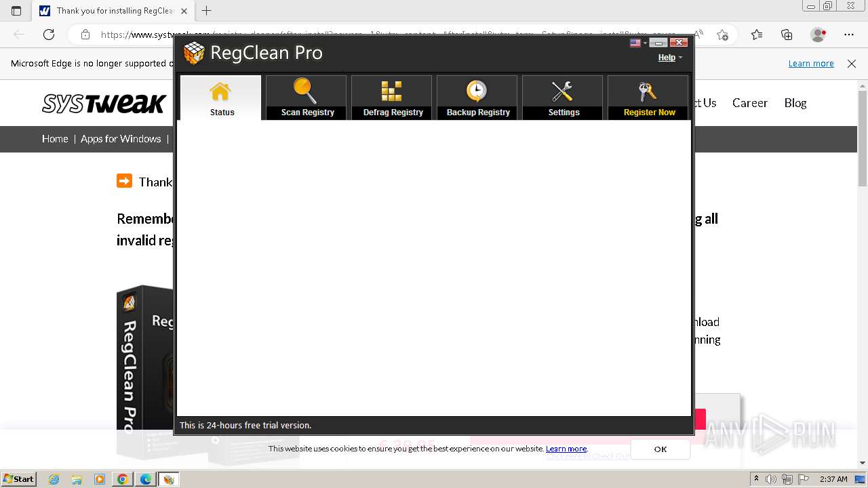Click the site lock icon in address bar
This screenshot has height=488, width=868.
coord(85,35)
